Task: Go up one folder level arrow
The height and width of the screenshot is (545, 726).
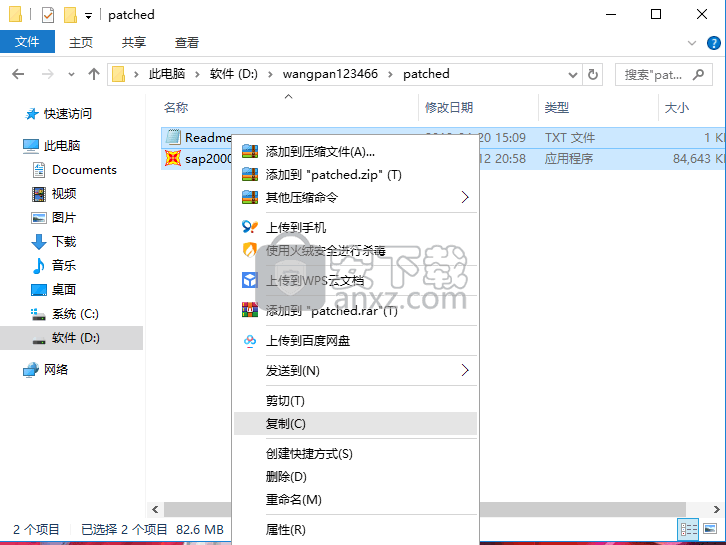Action: (x=94, y=74)
